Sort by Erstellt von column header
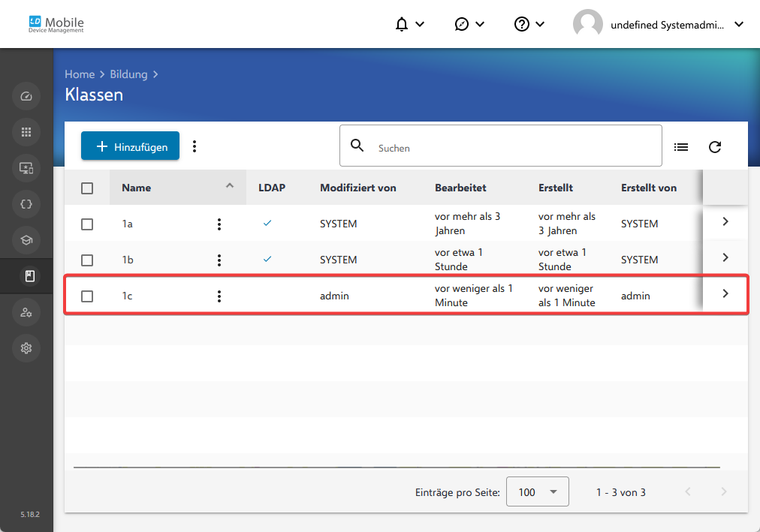 [x=649, y=188]
